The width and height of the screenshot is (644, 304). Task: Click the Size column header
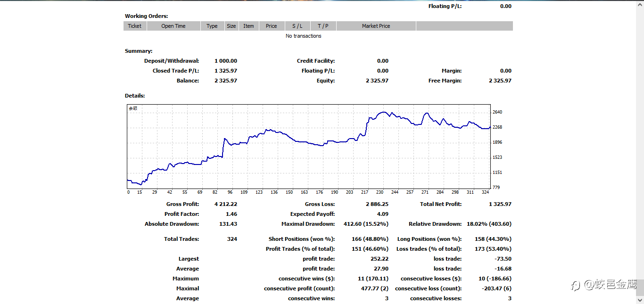pyautogui.click(x=231, y=26)
